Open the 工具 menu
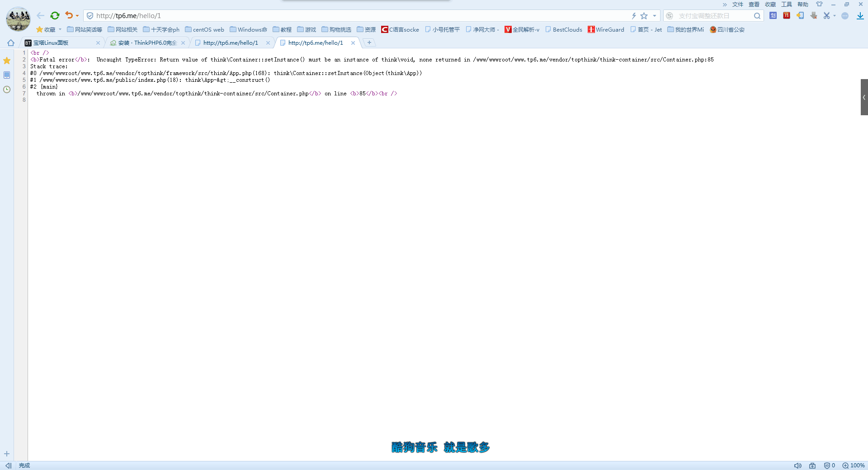Image resolution: width=868 pixels, height=470 pixels. [x=786, y=5]
